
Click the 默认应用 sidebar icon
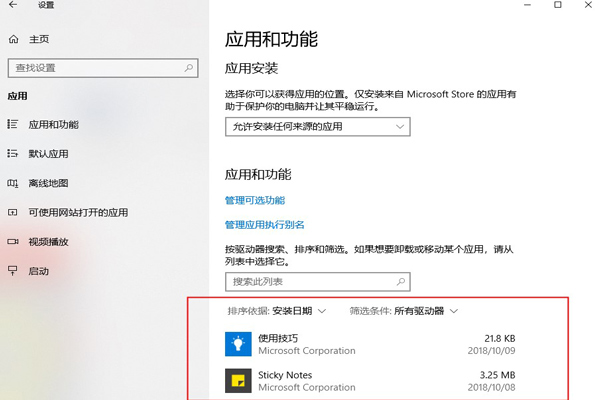[x=13, y=153]
